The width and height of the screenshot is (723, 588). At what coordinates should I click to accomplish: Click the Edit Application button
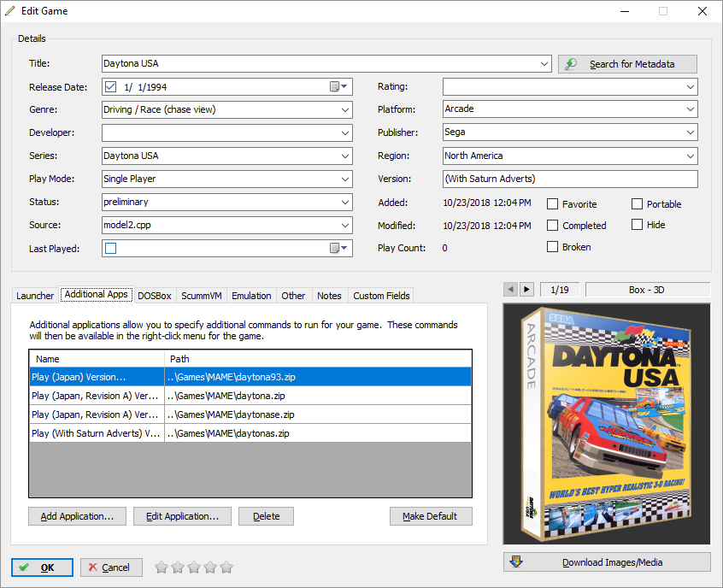point(182,516)
